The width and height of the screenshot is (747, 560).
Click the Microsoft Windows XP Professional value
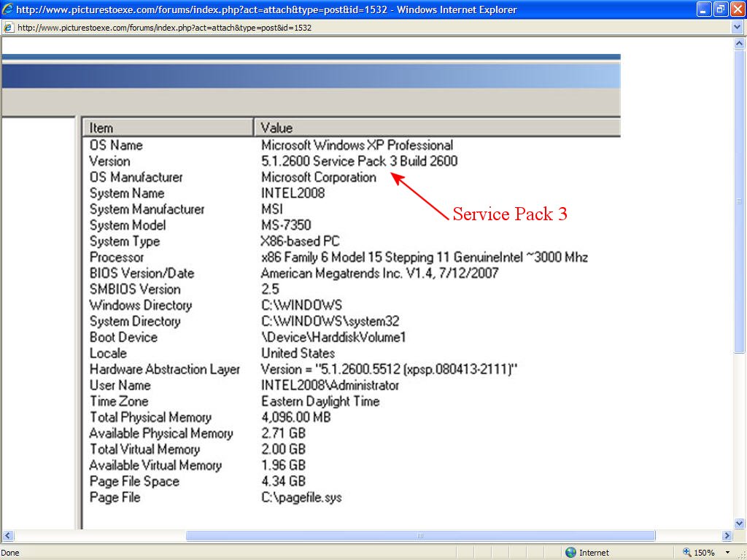pyautogui.click(x=357, y=145)
